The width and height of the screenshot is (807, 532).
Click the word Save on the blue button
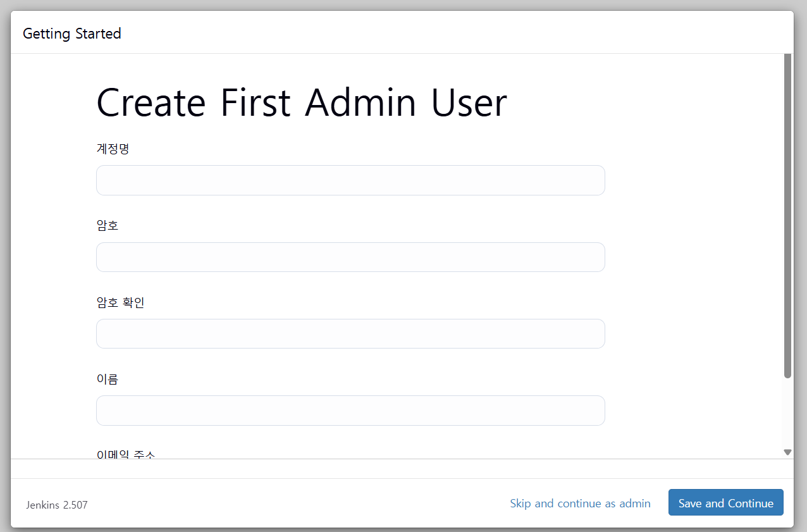coord(690,504)
